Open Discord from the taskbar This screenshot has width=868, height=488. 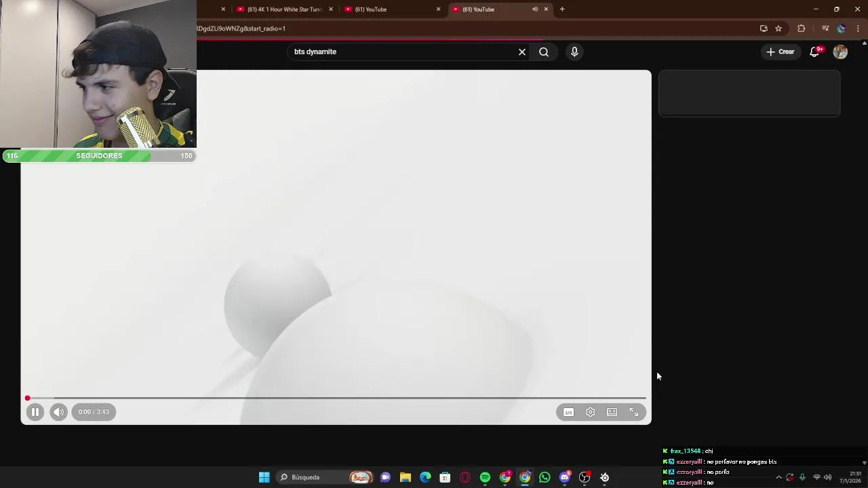click(x=565, y=477)
